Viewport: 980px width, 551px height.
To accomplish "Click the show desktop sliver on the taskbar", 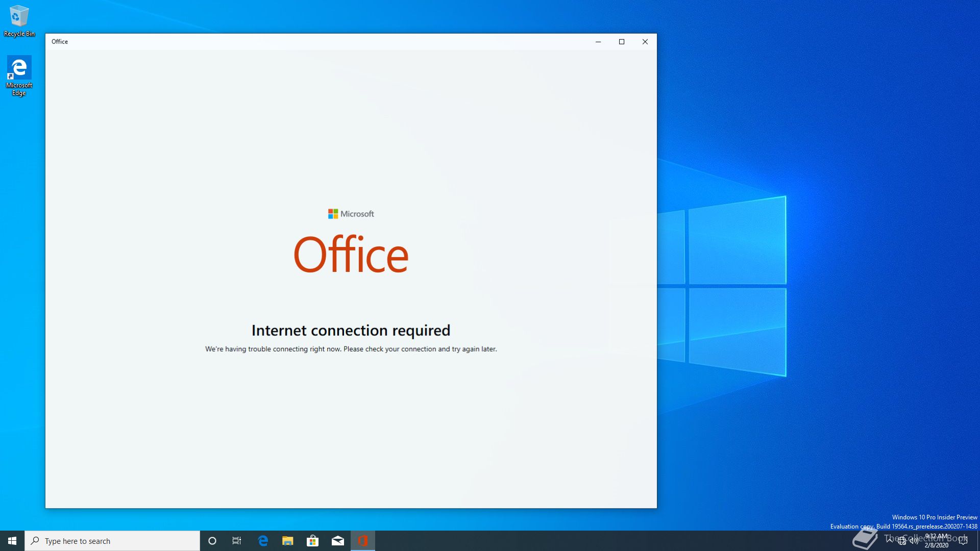I will 978,541.
